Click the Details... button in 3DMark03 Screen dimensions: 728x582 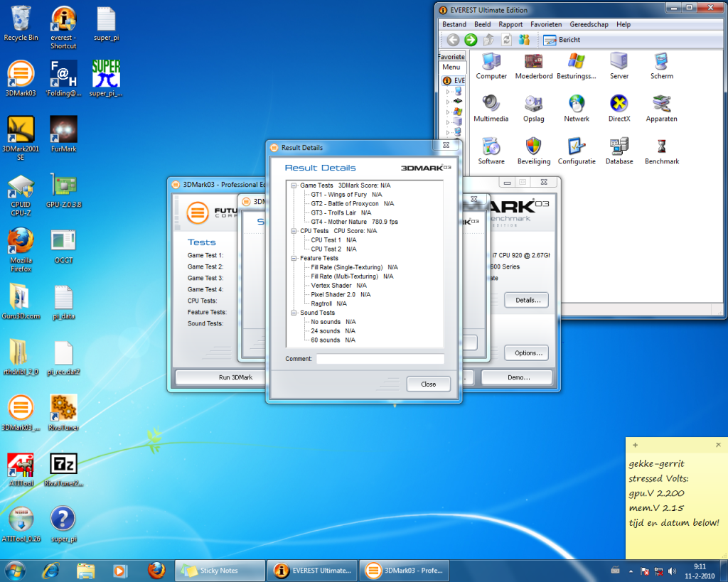pyautogui.click(x=527, y=301)
